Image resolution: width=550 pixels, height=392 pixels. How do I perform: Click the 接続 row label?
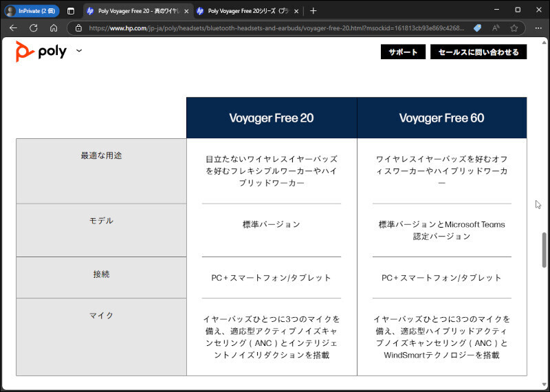[x=101, y=274]
